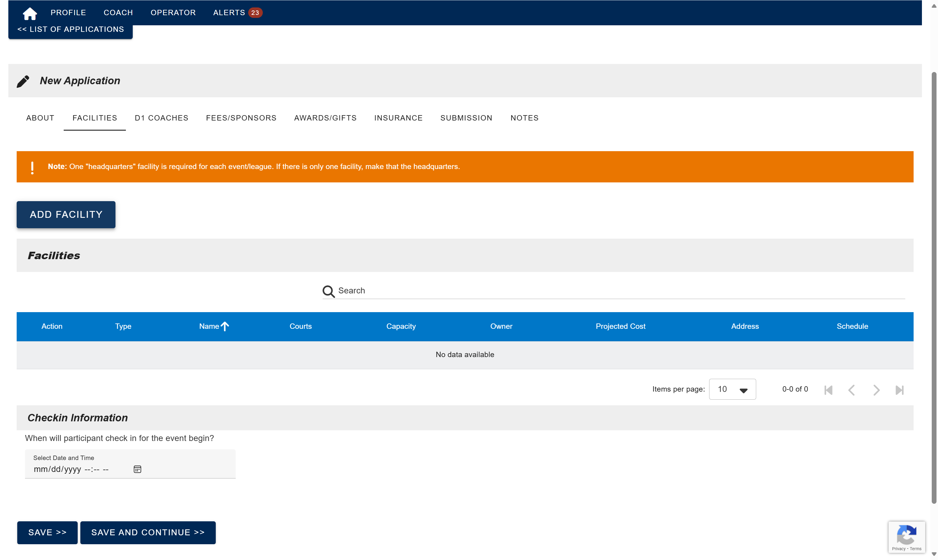Open the reCAPTCHA Privacy link
Screen dimensions: 938x560
[898, 549]
